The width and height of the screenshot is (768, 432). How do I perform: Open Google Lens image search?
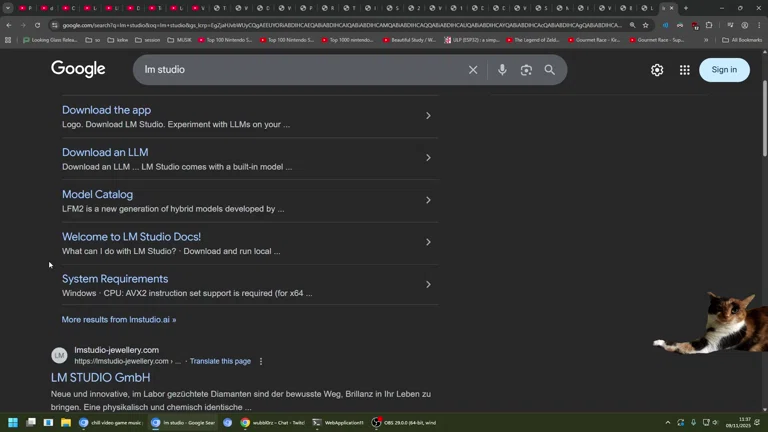click(x=526, y=70)
